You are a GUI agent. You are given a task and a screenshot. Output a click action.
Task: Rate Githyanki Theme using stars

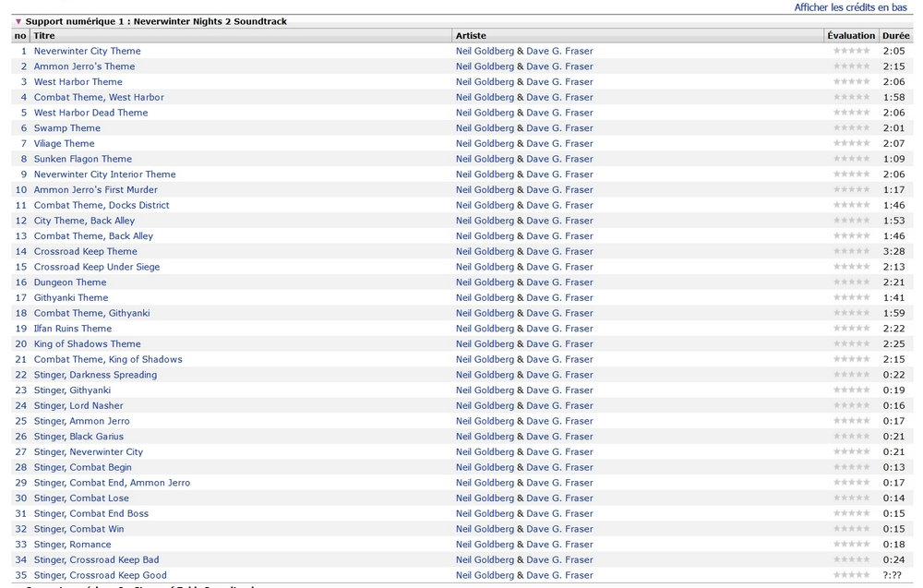point(851,298)
